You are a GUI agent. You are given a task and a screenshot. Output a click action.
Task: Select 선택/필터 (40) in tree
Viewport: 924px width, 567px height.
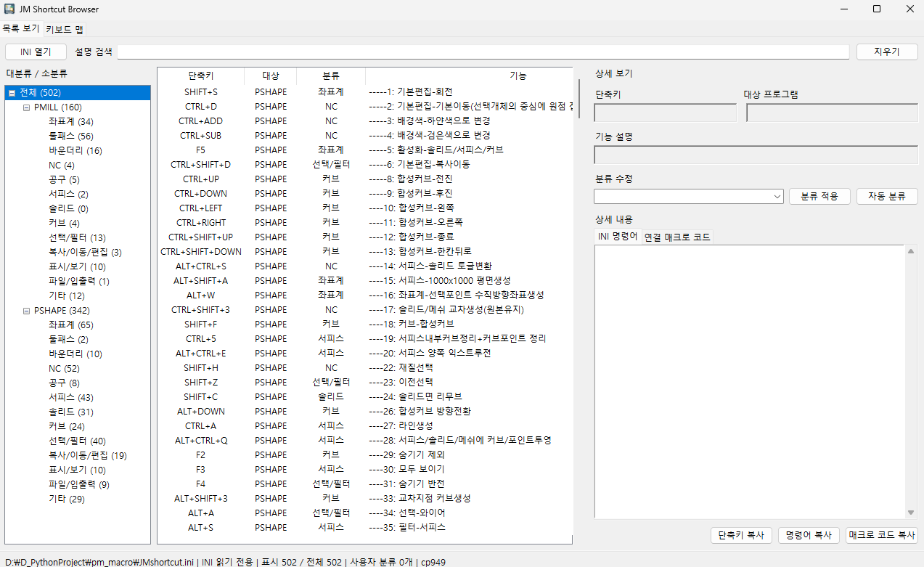77,441
